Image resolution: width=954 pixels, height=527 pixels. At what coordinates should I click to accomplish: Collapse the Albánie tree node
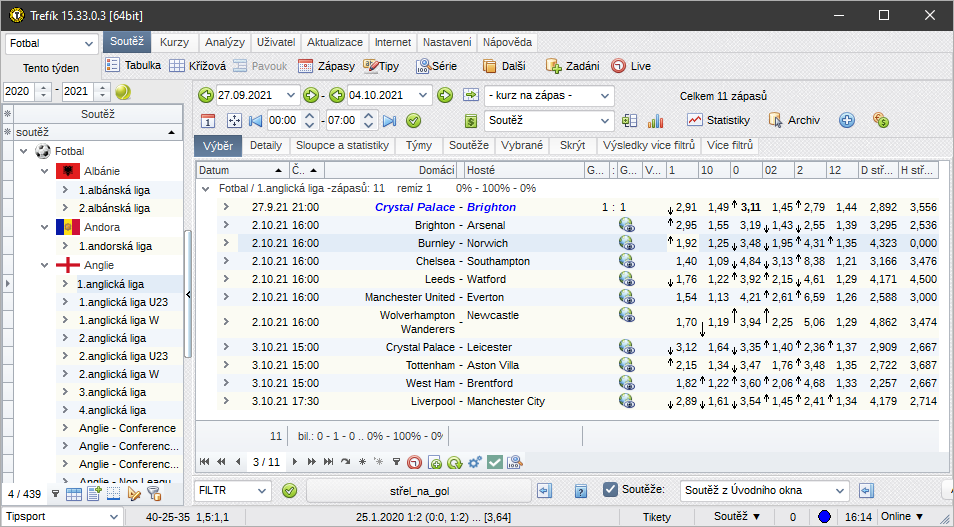(x=44, y=172)
